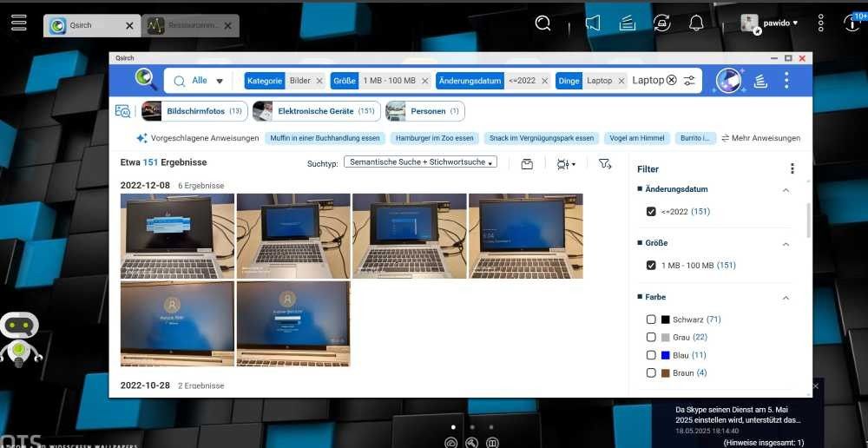The image size is (868, 448).
Task: Uncheck the 1 MB - 100 MB size filter
Action: coord(651,266)
